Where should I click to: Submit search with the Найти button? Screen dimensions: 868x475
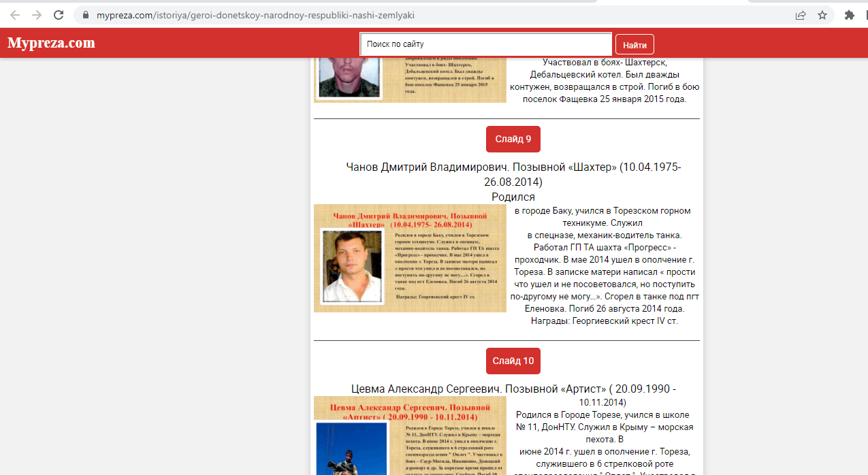pos(634,45)
